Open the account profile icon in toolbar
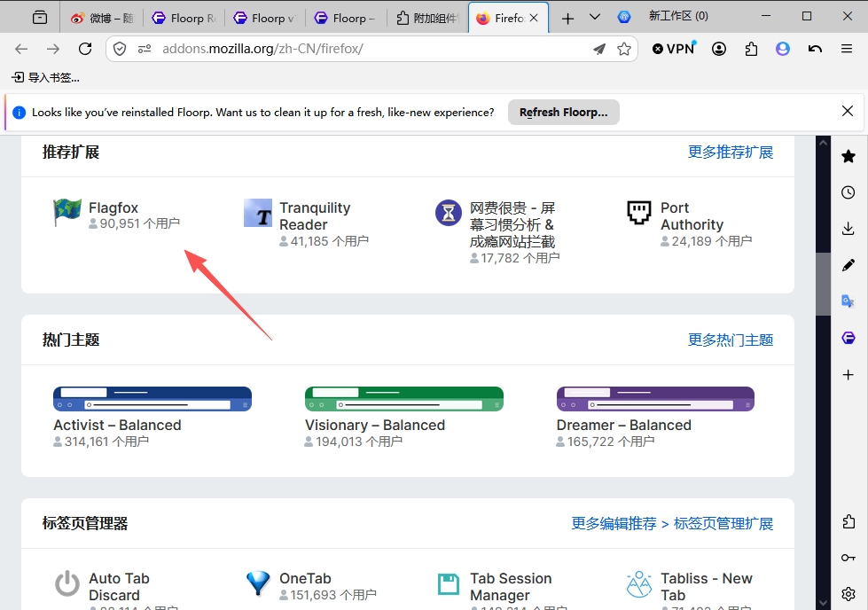Screen dimensions: 868x610 (x=719, y=49)
